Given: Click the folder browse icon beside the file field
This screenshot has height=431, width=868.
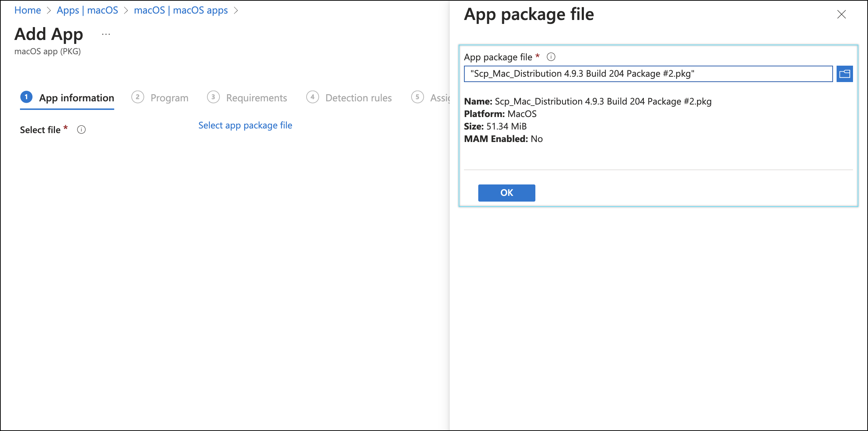Looking at the screenshot, I should 844,74.
